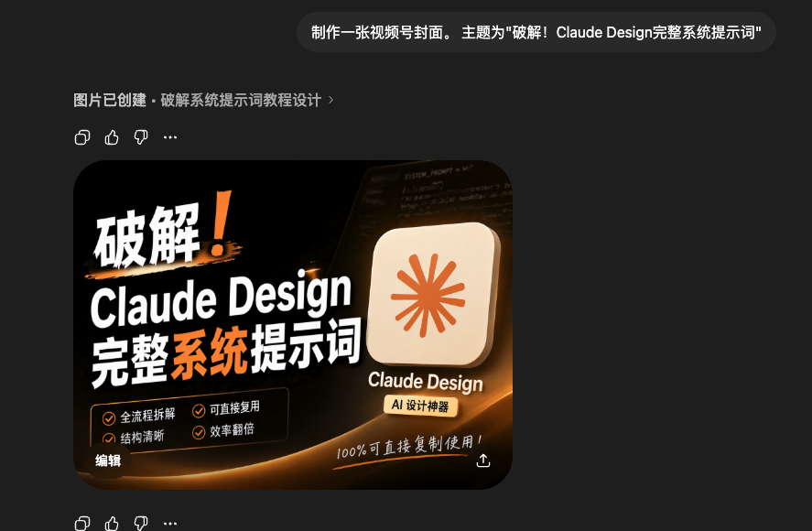Thumbs up the response above the image

click(x=112, y=137)
